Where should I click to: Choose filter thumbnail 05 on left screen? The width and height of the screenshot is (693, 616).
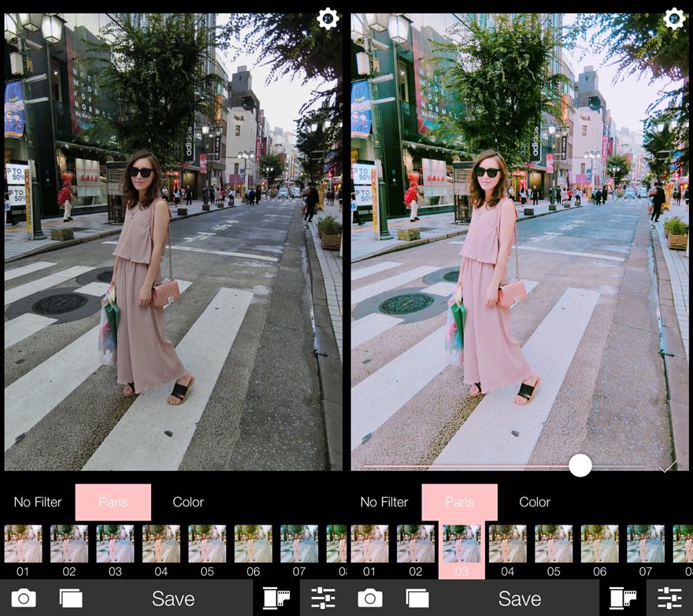[x=207, y=544]
